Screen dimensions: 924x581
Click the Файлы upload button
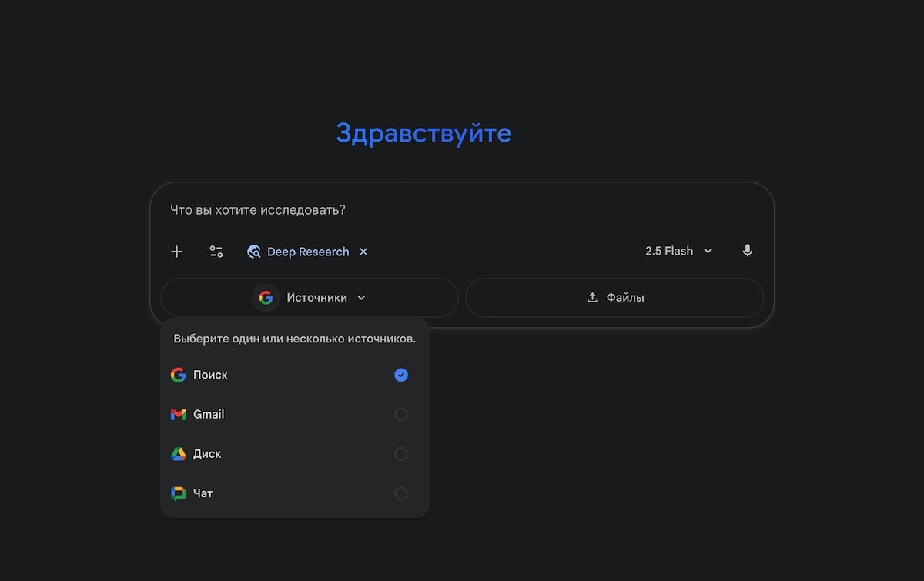(614, 298)
